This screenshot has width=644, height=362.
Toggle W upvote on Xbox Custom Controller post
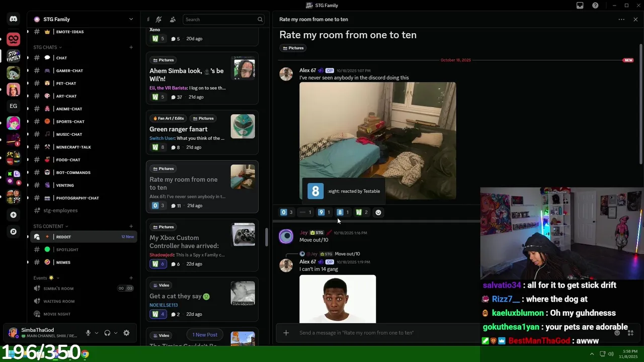tap(158, 264)
